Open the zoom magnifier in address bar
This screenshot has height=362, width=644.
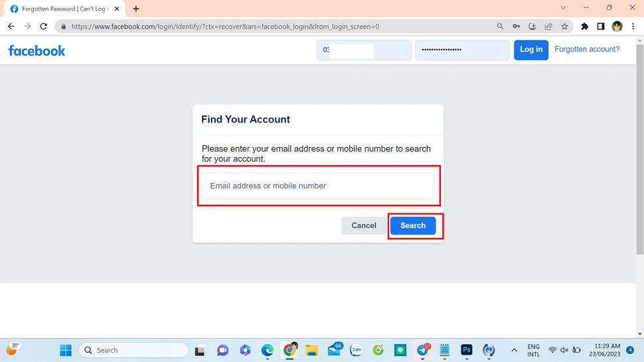pyautogui.click(x=500, y=27)
